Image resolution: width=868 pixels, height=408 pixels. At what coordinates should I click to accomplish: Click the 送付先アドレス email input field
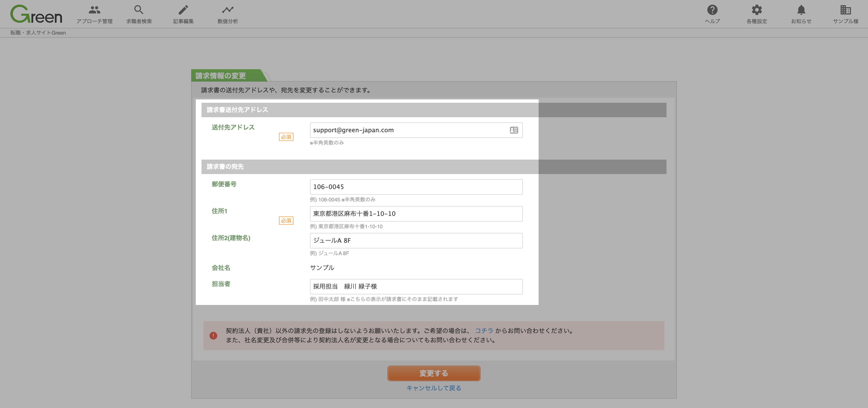[416, 130]
